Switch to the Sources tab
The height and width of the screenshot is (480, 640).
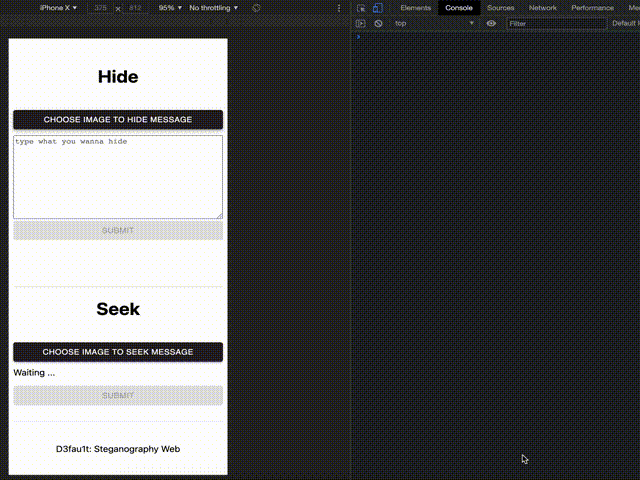[500, 8]
